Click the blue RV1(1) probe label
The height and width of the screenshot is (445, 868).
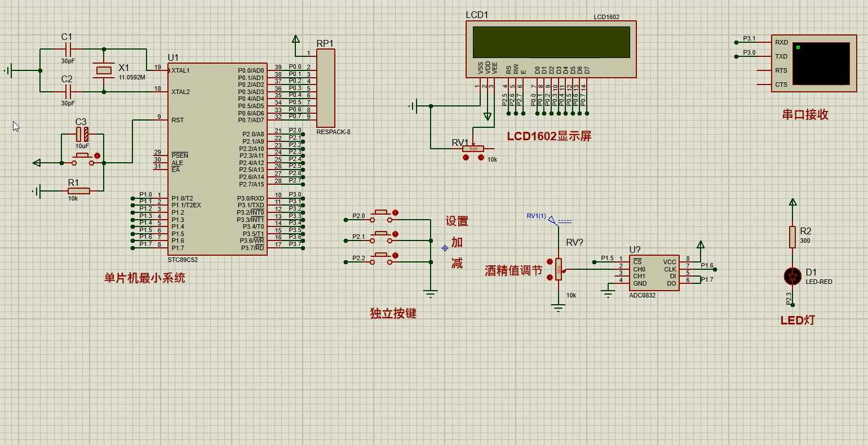point(536,216)
